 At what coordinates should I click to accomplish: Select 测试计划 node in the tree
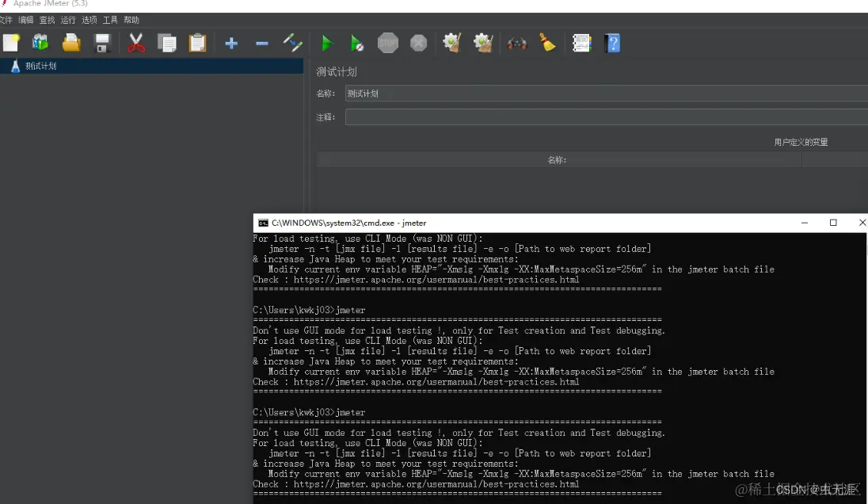coord(41,66)
